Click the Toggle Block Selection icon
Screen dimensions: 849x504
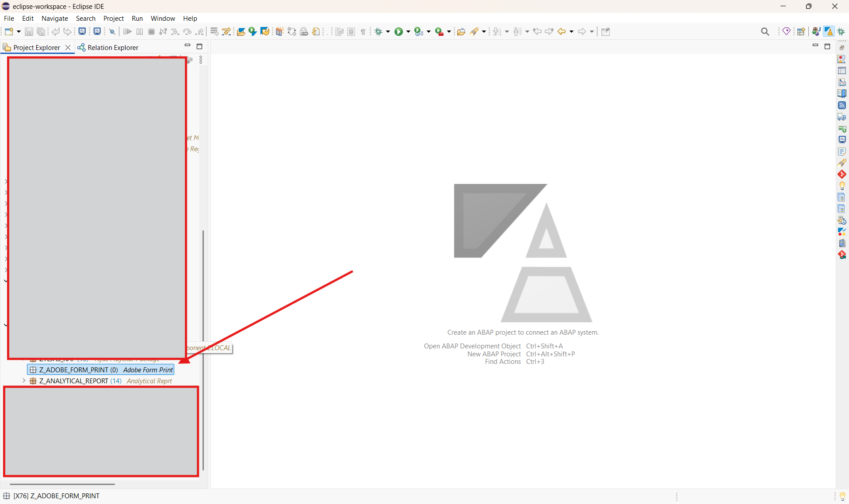click(x=351, y=31)
